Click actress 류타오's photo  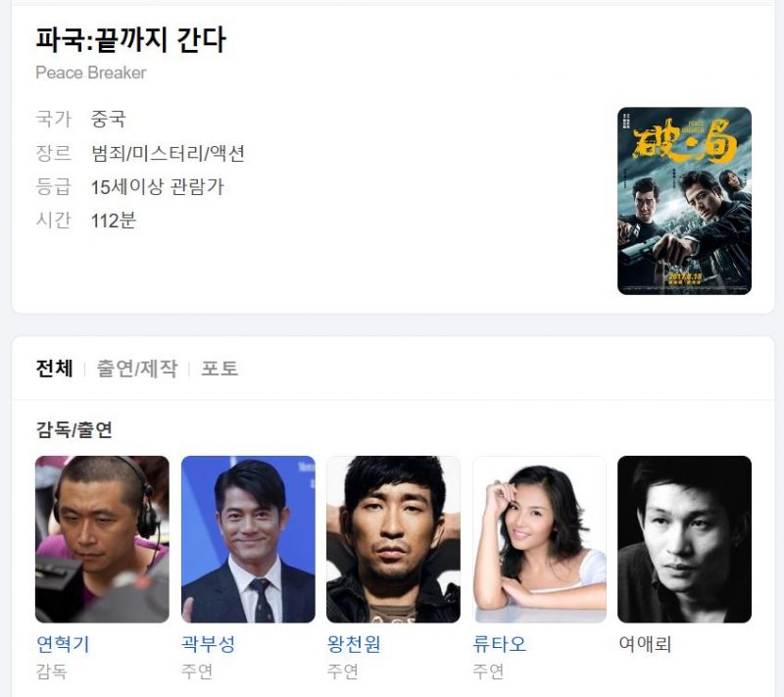[539, 539]
